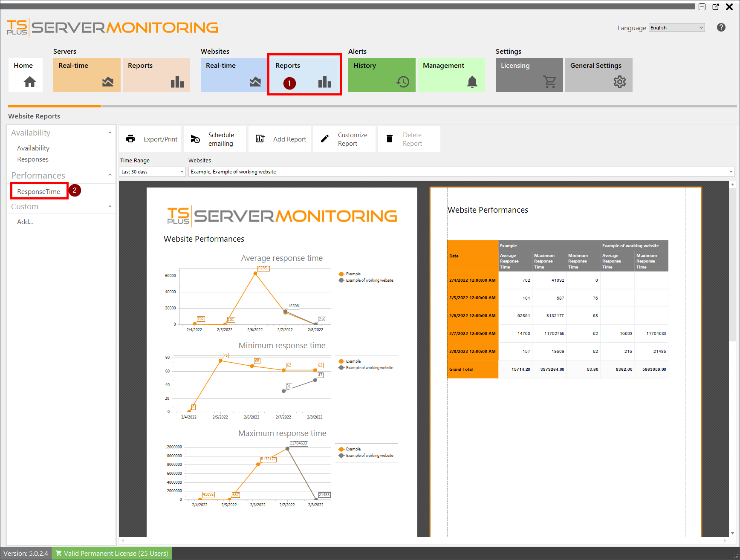Viewport: 740px width, 560px height.
Task: Open General Settings via the gear icon
Action: pos(619,82)
